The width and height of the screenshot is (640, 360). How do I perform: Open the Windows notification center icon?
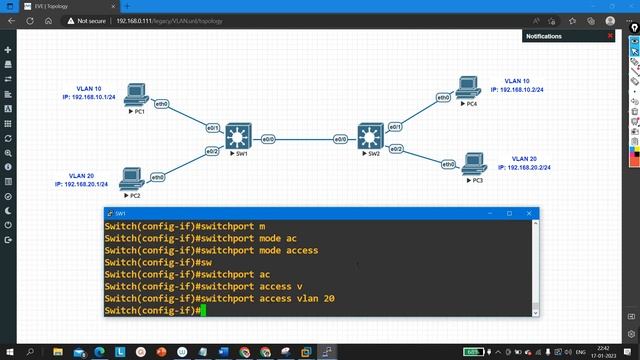(x=628, y=352)
